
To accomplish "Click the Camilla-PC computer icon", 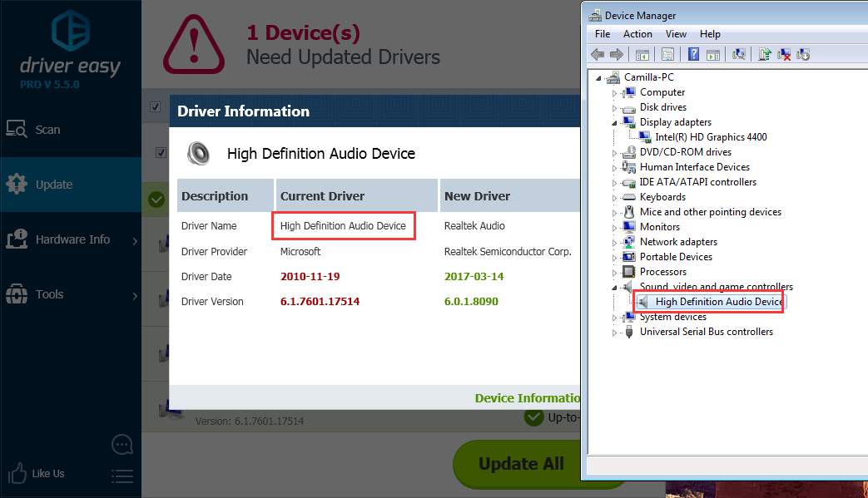I will click(x=613, y=77).
